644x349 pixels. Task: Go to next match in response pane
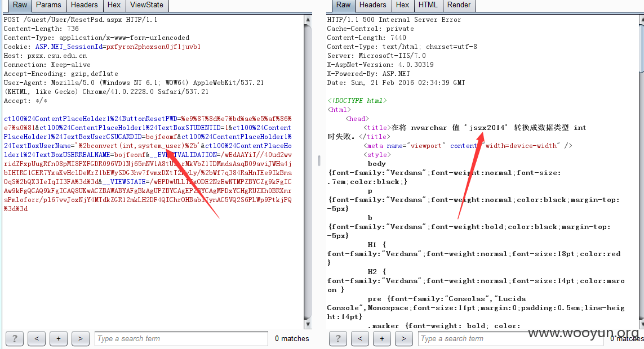click(x=404, y=338)
